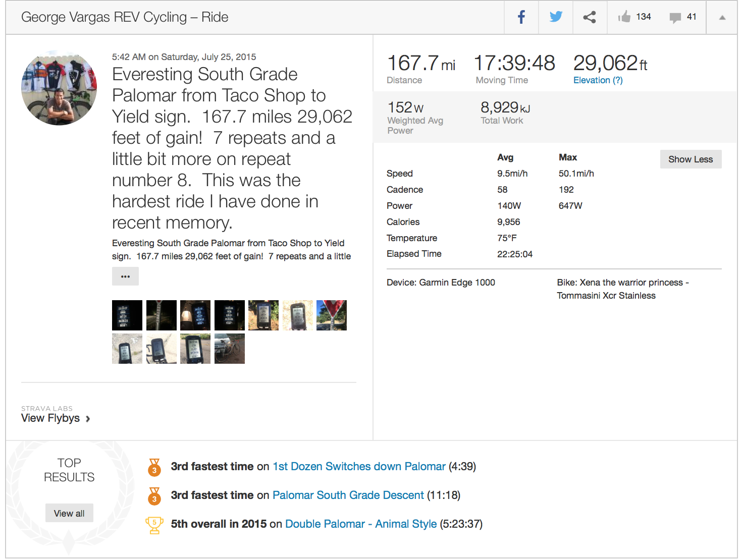Click the generic share icon

[x=590, y=17]
